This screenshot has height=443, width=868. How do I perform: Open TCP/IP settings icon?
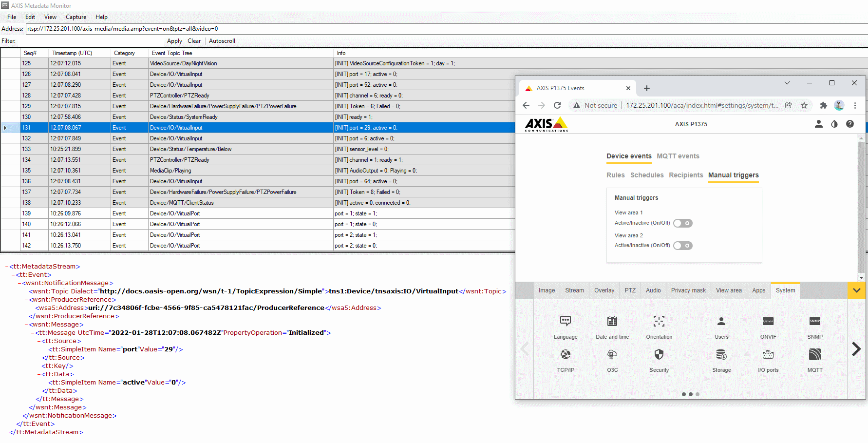pos(566,354)
